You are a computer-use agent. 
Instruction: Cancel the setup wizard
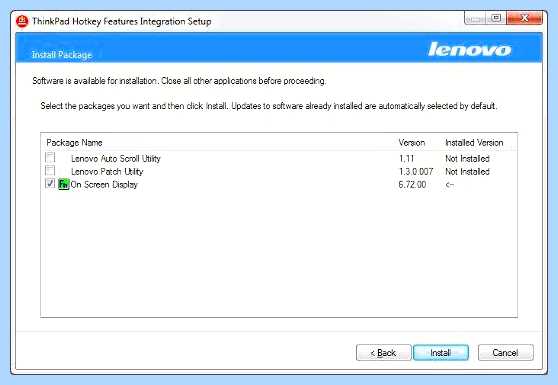[x=506, y=353]
